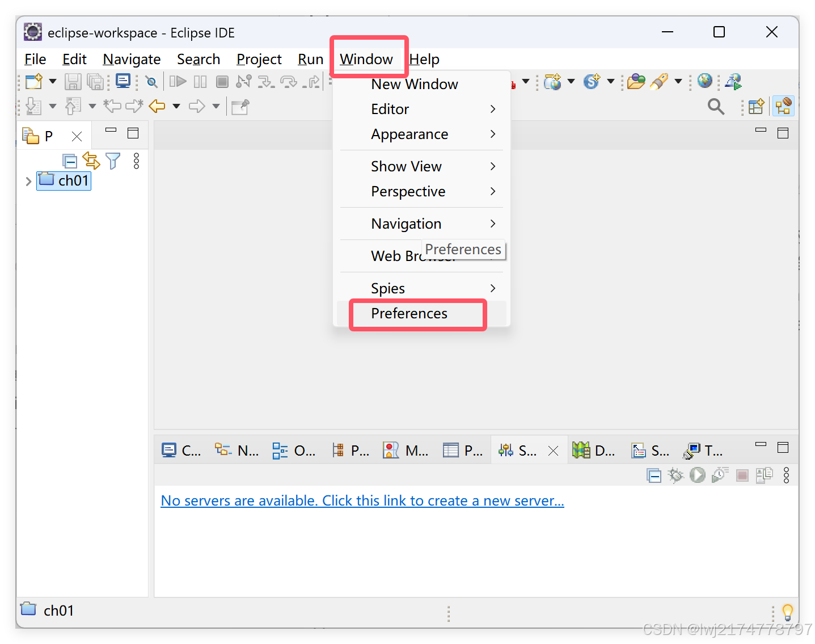Image resolution: width=815 pixels, height=644 pixels.
Task: Click the Step Return icon
Action: point(311,82)
